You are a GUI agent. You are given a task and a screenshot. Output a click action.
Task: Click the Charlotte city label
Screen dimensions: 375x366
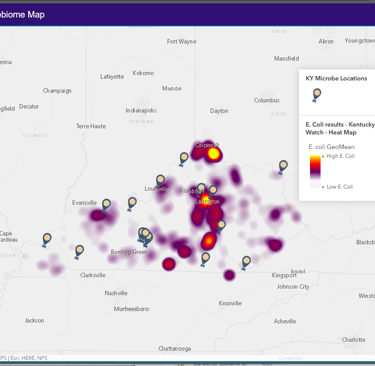tap(354, 340)
